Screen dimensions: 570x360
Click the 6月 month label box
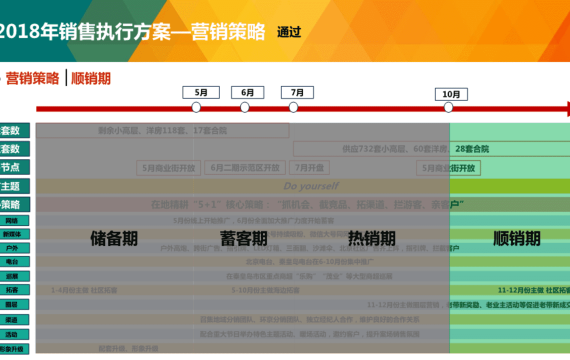(248, 92)
